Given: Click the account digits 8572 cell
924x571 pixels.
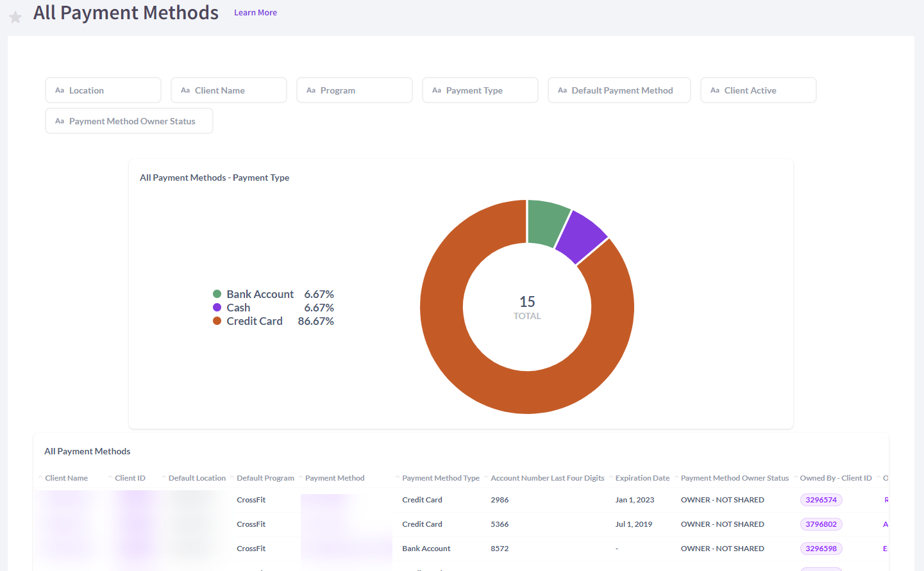Looking at the screenshot, I should [x=500, y=549].
